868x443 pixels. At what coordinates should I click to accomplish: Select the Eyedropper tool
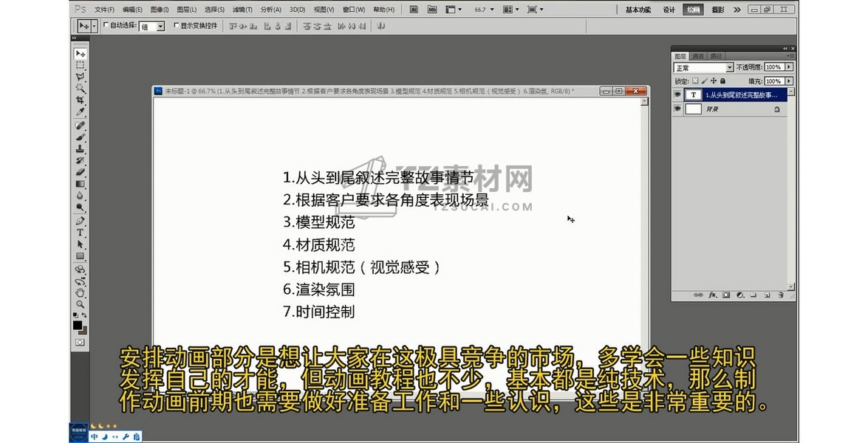point(81,111)
